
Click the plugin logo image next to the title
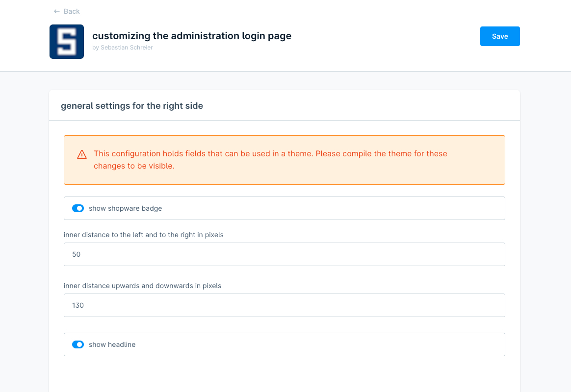coord(67,41)
